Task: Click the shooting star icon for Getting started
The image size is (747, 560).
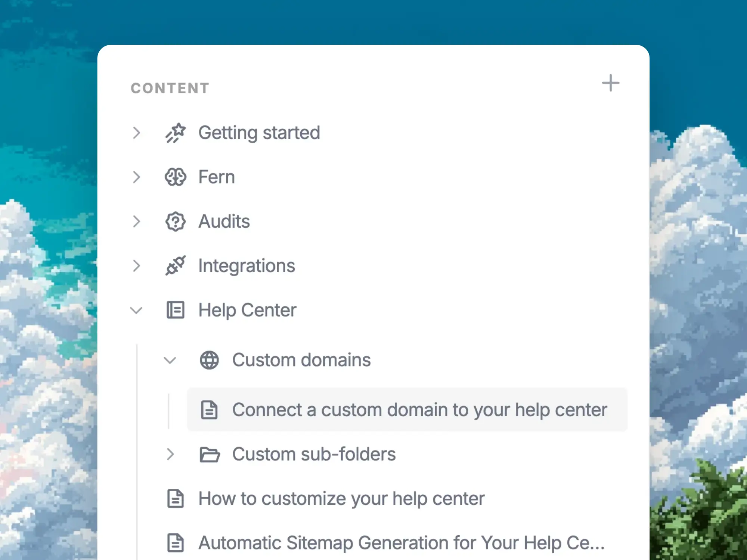Action: pos(175,133)
